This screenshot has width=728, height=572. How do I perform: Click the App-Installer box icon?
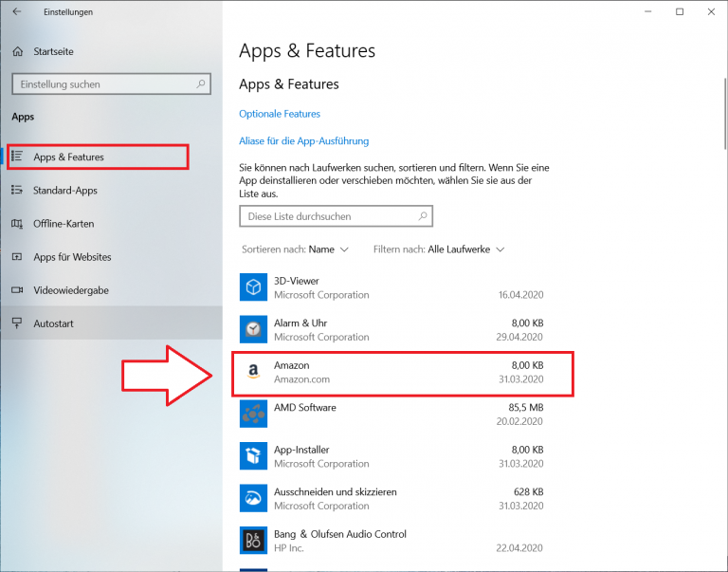click(x=253, y=456)
